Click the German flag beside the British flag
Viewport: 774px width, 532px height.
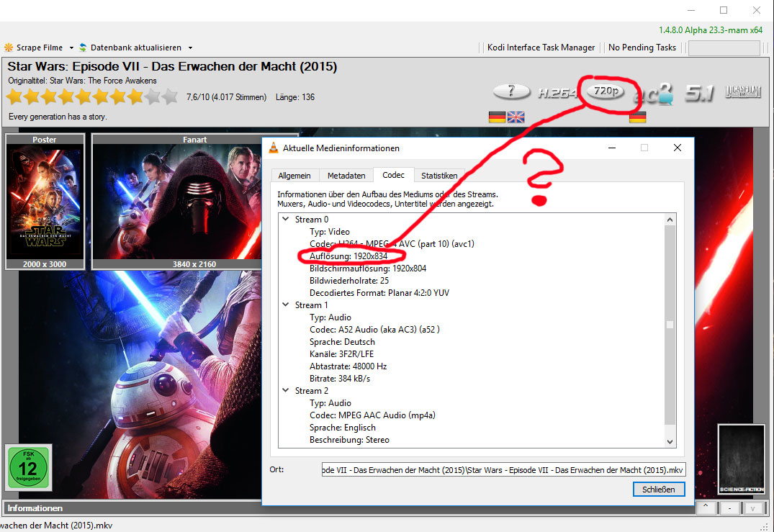point(497,117)
